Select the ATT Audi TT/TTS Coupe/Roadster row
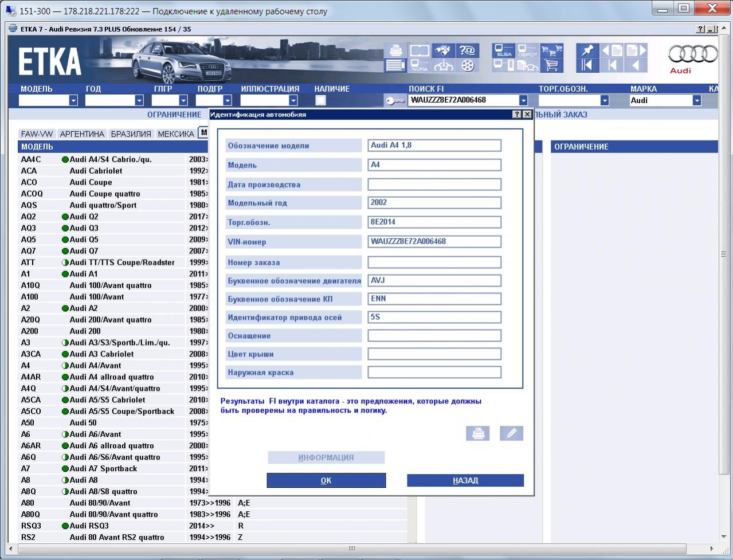The width and height of the screenshot is (733, 560). click(113, 263)
